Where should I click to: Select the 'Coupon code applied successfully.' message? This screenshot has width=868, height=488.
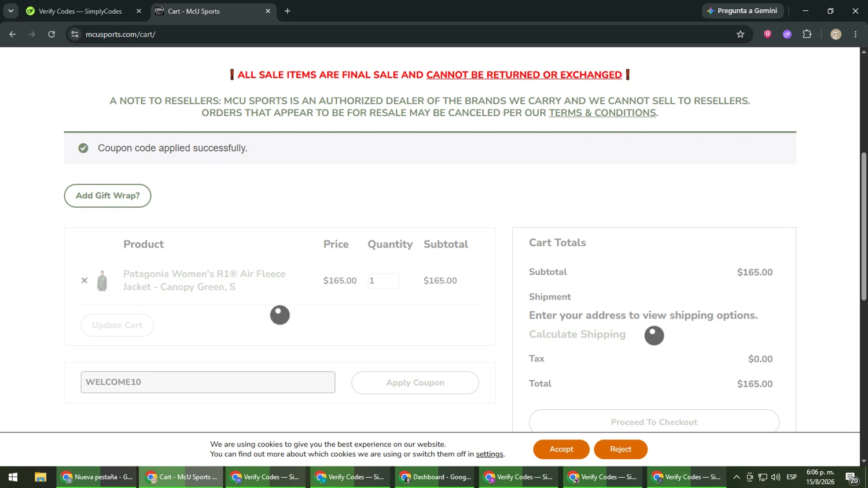tap(172, 148)
